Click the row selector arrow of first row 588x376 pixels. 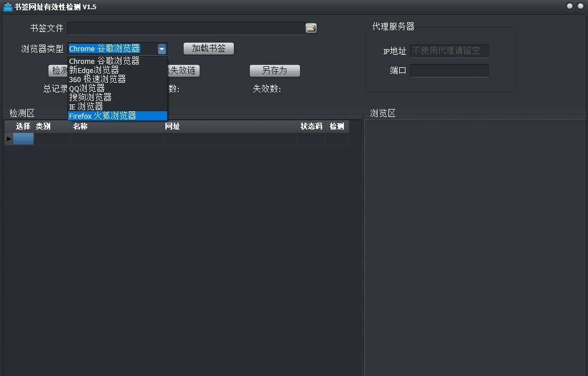point(9,139)
